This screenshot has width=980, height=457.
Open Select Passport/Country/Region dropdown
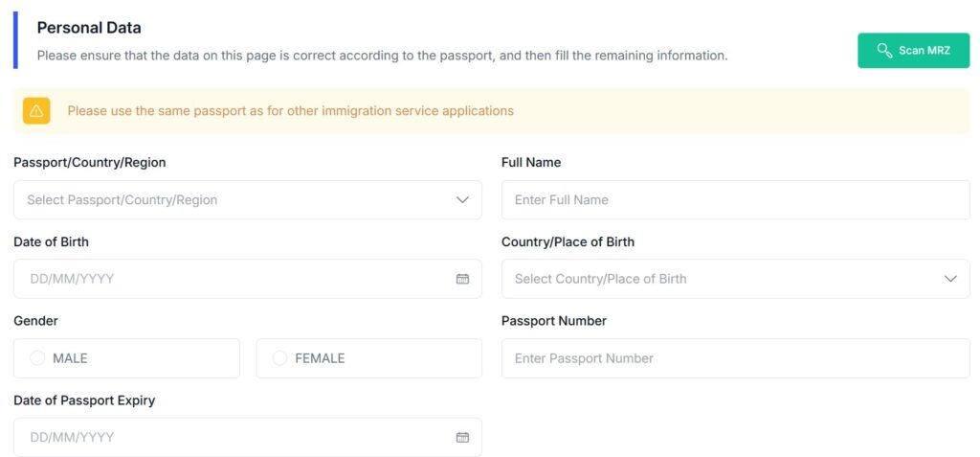coord(248,199)
